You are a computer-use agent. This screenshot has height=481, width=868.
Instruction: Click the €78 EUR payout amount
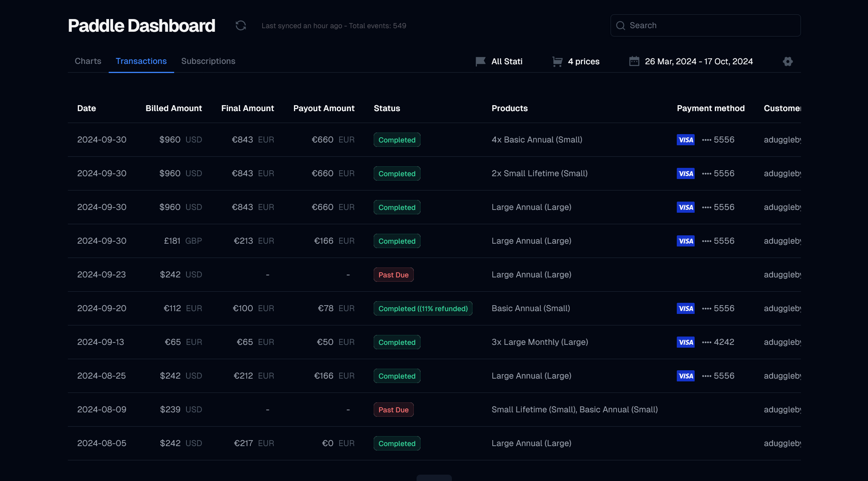tap(336, 308)
